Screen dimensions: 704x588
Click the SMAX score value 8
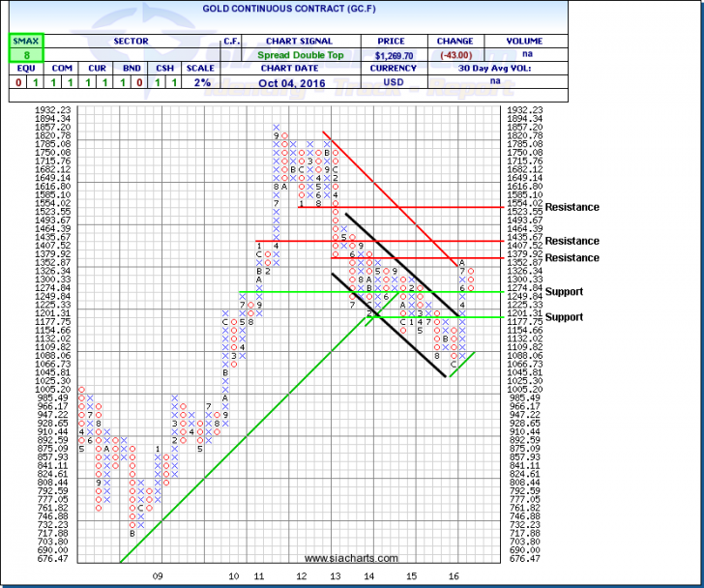tap(21, 56)
